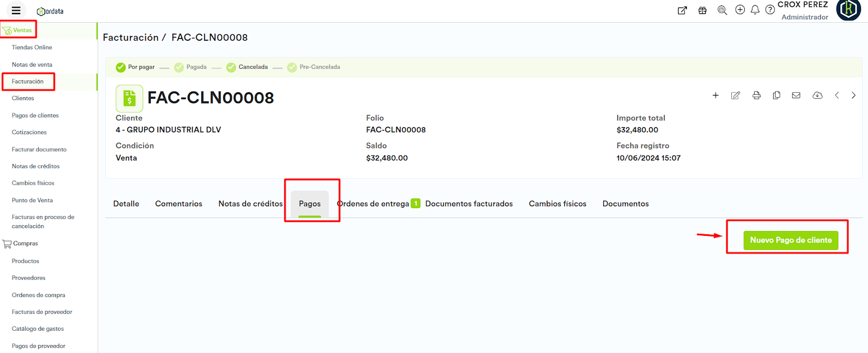
Task: Go to next invoice with right chevron
Action: pyautogui.click(x=853, y=95)
